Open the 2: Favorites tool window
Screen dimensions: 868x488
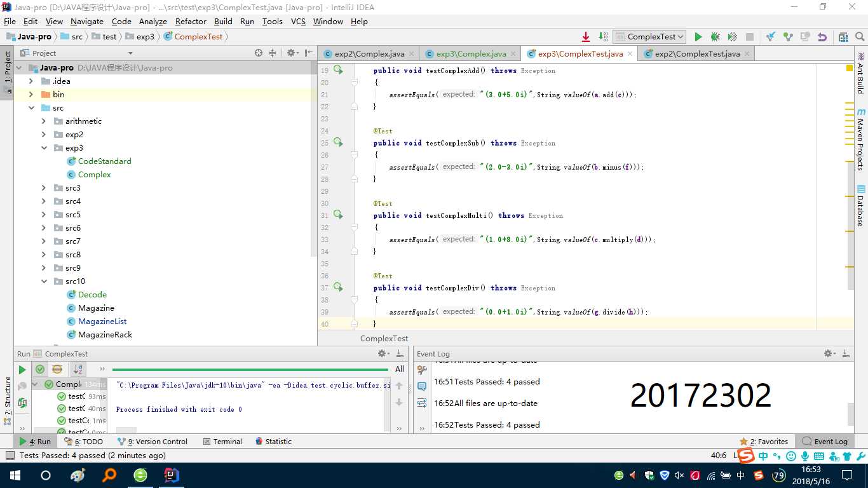coord(764,442)
